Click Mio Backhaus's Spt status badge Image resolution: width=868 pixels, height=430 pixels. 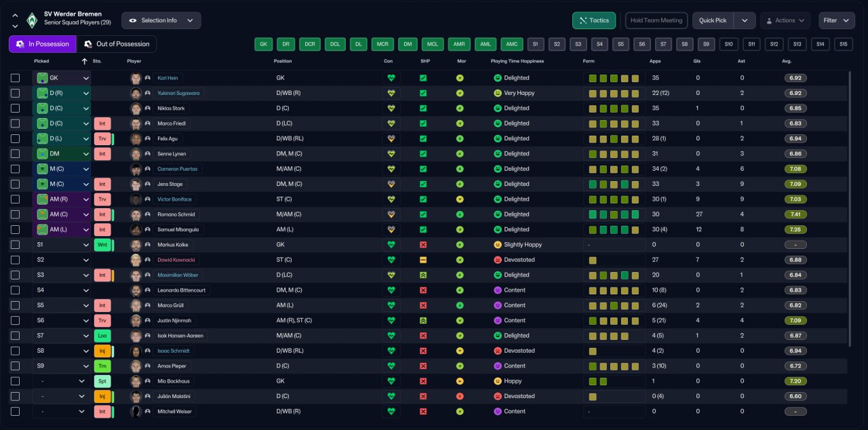point(102,381)
